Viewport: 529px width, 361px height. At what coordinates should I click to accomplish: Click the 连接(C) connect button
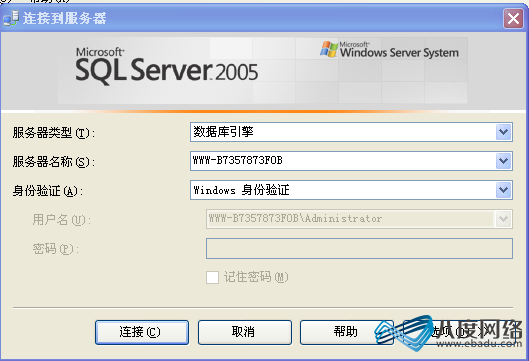[142, 332]
